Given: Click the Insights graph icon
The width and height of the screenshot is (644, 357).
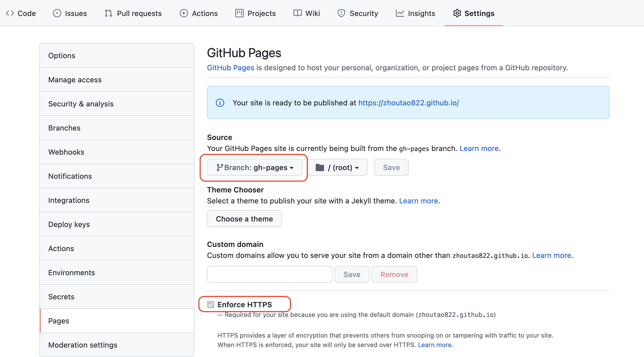Looking at the screenshot, I should [x=400, y=13].
